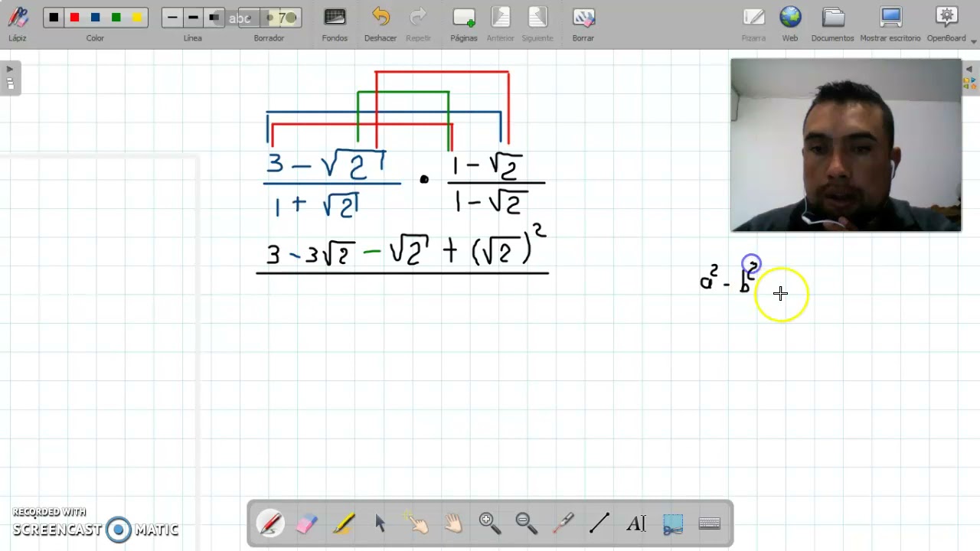The width and height of the screenshot is (980, 551).
Task: Select the hand scroll page tool
Action: (x=453, y=523)
